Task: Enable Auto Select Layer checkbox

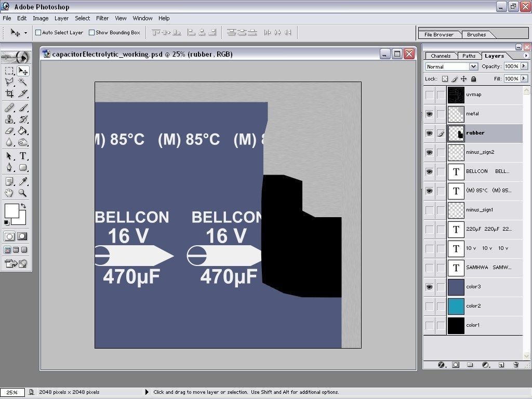Action: [x=38, y=33]
